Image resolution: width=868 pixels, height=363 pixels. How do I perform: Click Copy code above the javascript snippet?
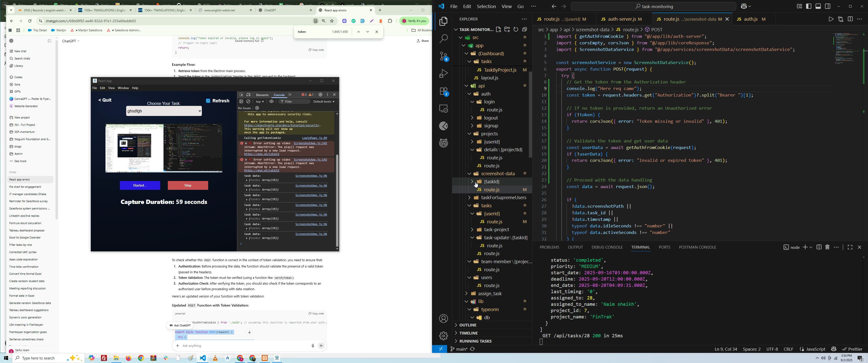(316, 314)
